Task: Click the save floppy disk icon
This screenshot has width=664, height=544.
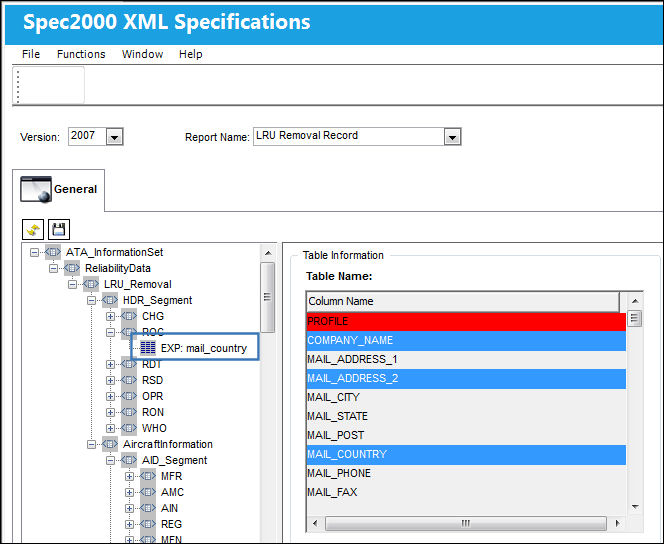Action: (x=59, y=229)
